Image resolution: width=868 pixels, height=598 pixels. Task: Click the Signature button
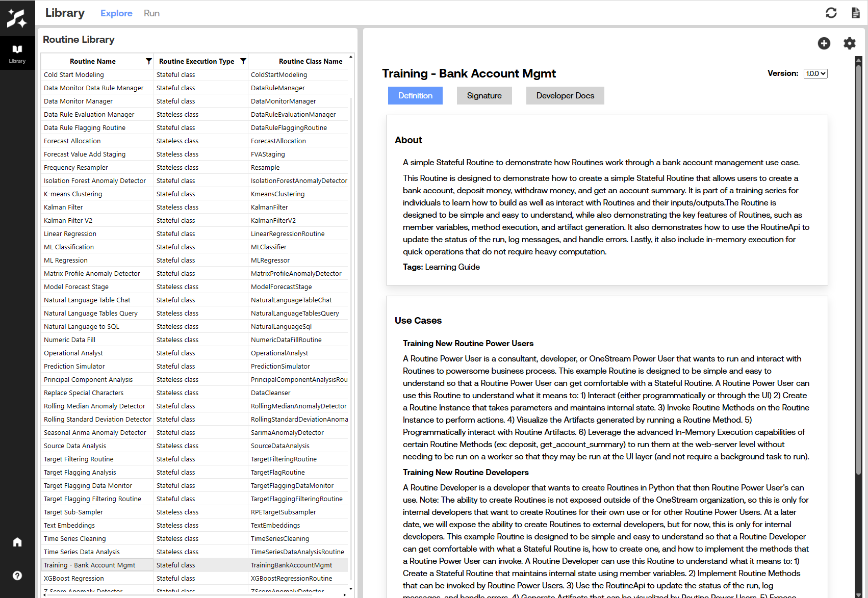(x=484, y=95)
